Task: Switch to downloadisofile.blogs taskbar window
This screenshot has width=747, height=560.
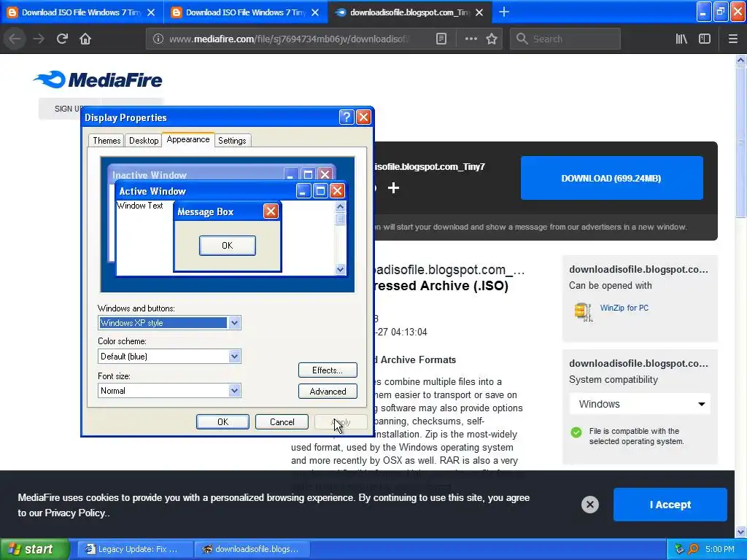Action: click(252, 549)
